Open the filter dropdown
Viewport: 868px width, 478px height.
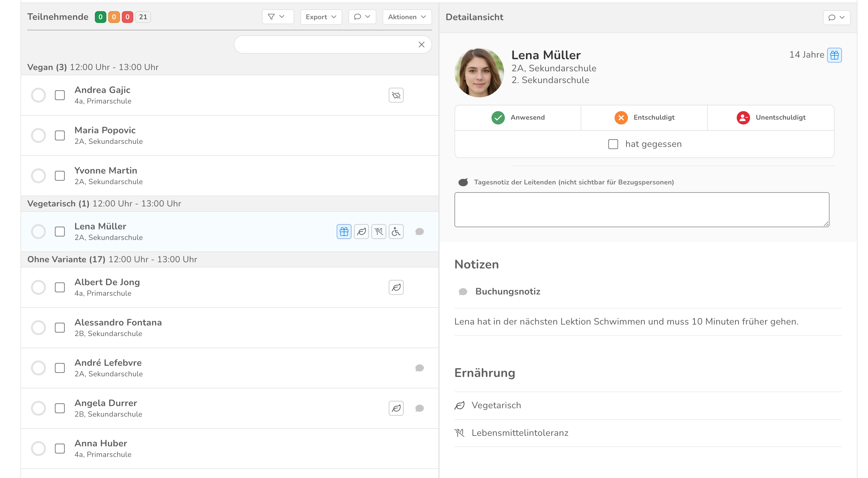pos(277,17)
